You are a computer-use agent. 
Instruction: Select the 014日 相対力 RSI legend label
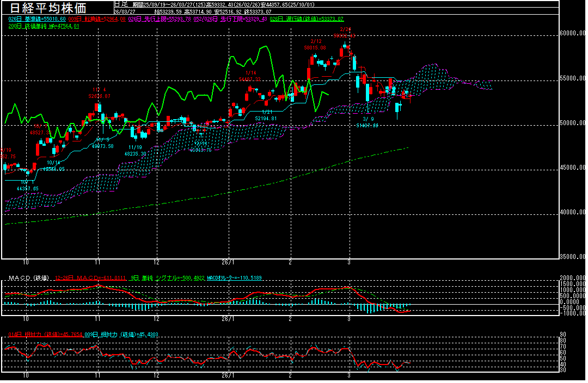click(x=45, y=334)
